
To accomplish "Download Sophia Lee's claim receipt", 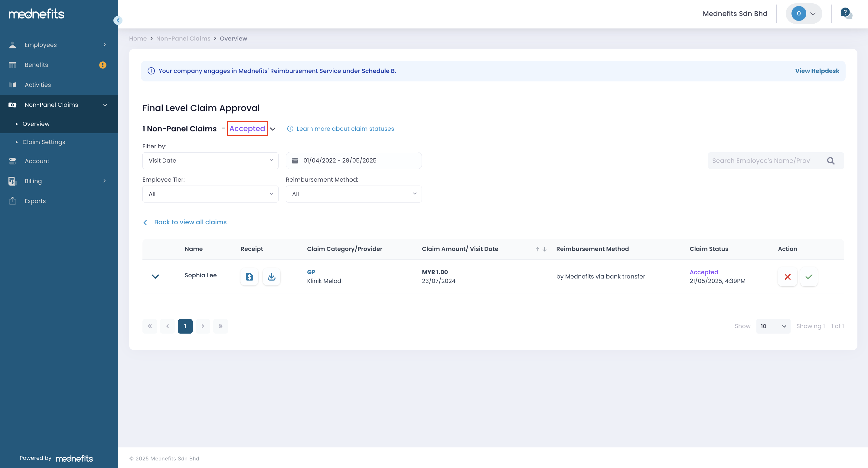I will point(271,276).
